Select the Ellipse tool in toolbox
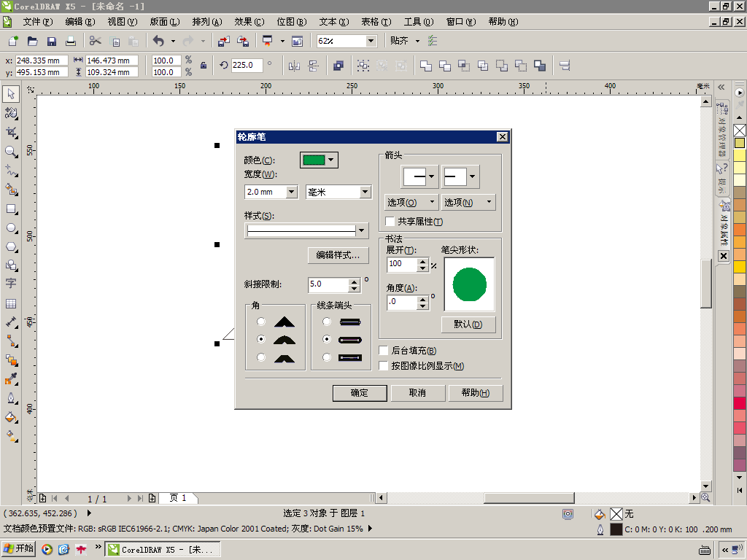747x560 pixels. point(11,227)
